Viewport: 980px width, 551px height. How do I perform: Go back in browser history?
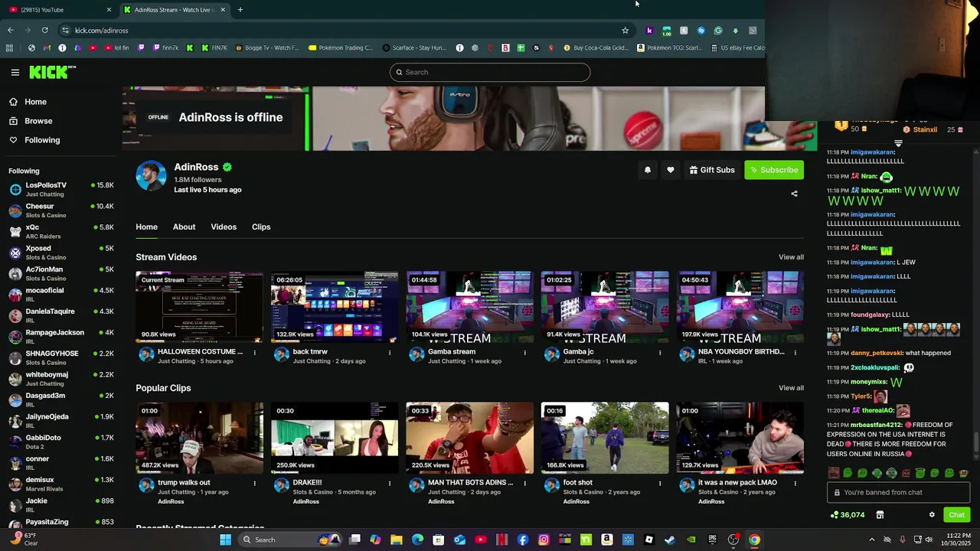click(x=10, y=31)
